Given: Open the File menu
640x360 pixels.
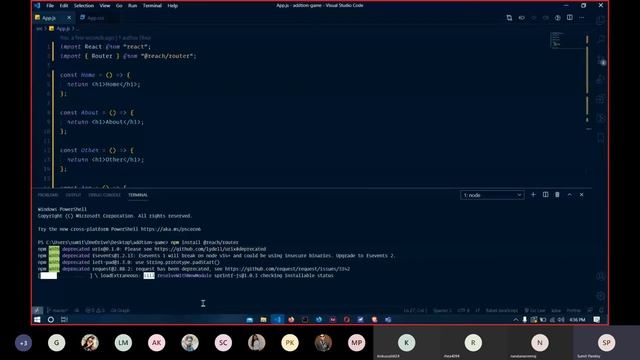Looking at the screenshot, I should coord(50,6).
